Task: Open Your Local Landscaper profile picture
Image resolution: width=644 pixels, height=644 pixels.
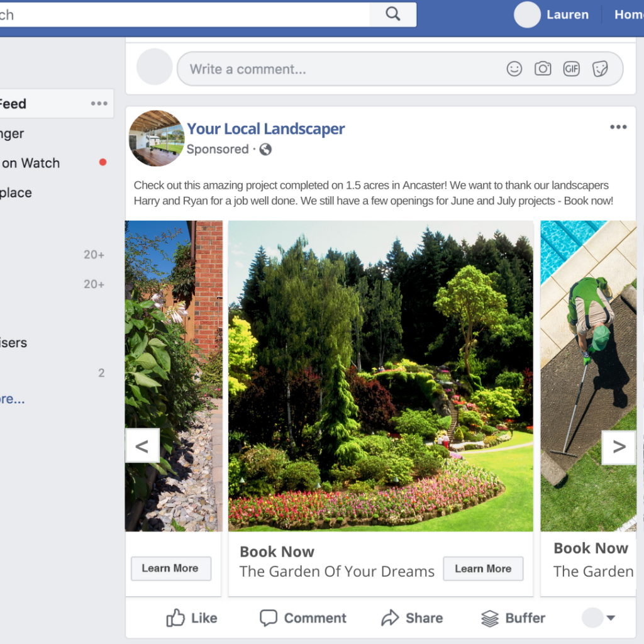Action: coord(157,138)
